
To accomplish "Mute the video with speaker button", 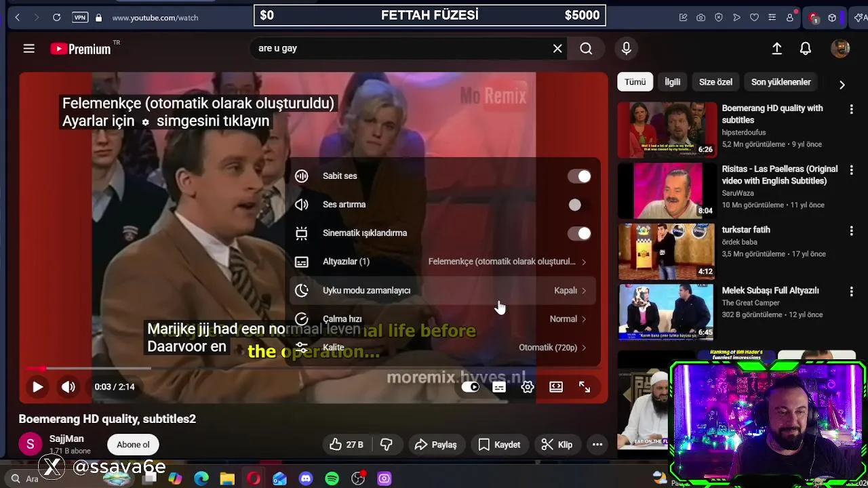I will click(68, 387).
